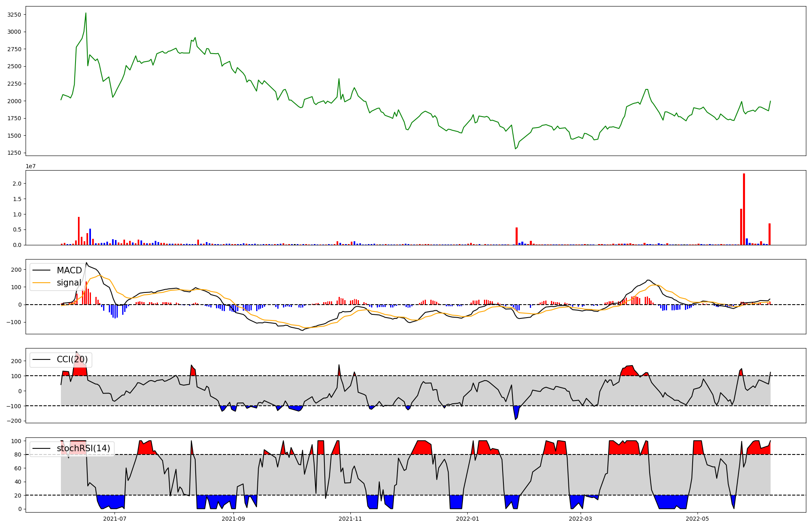Screen dimensions: 812x528
Task: Click the 80 tick label on the stochRSI axis
Action: [17, 454]
